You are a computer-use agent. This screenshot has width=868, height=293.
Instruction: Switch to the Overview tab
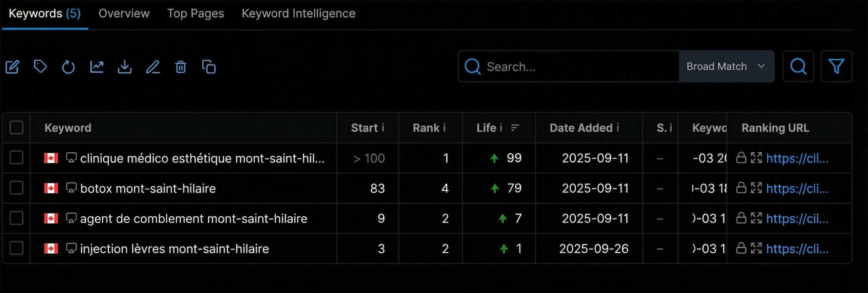tap(124, 14)
